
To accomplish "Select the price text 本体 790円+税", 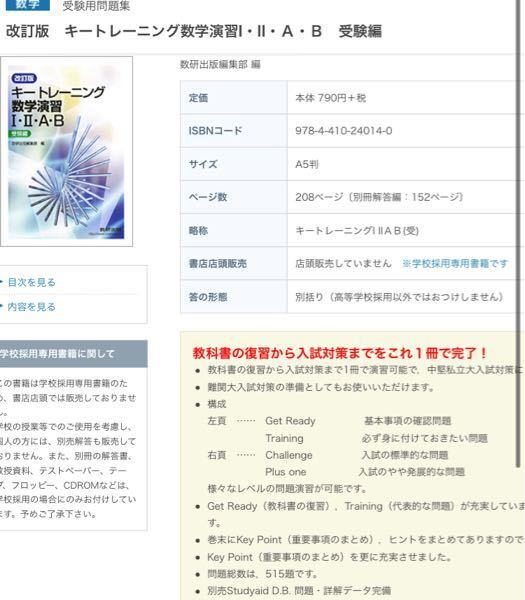I will [331, 98].
